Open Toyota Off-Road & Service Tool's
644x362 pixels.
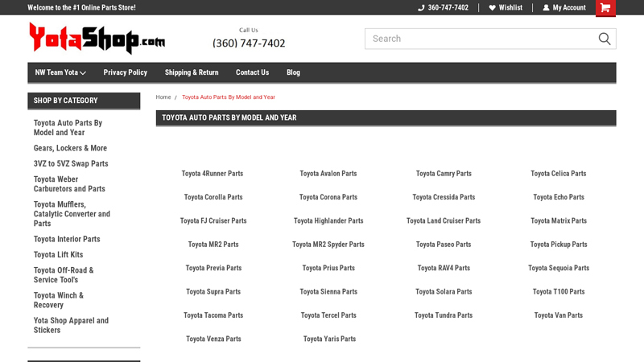click(x=64, y=275)
